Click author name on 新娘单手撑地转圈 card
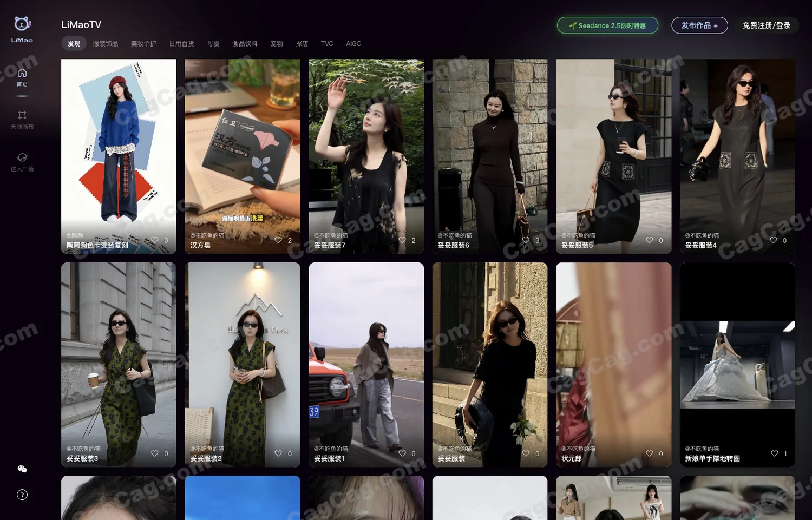The height and width of the screenshot is (520, 812). [x=702, y=449]
